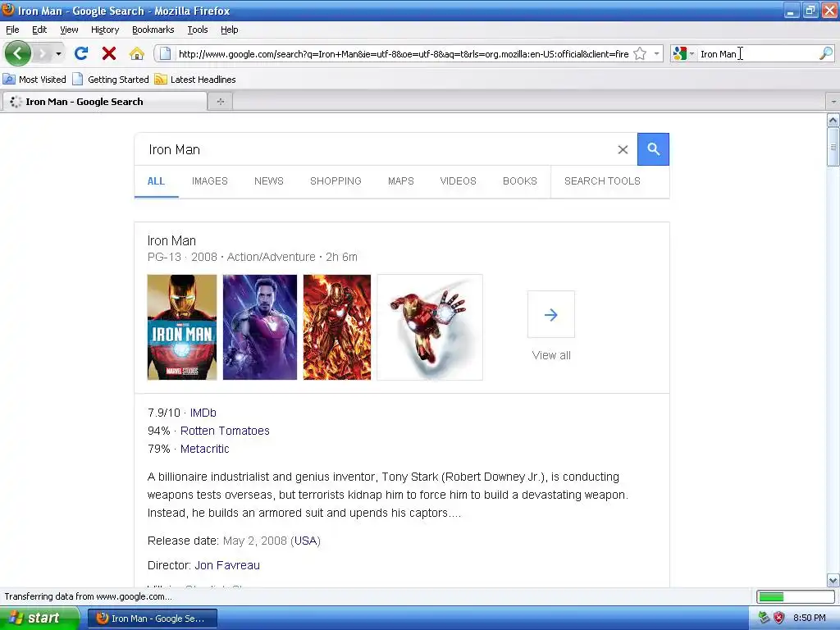Go to the Home page icon
The width and height of the screenshot is (840, 630).
pos(137,53)
